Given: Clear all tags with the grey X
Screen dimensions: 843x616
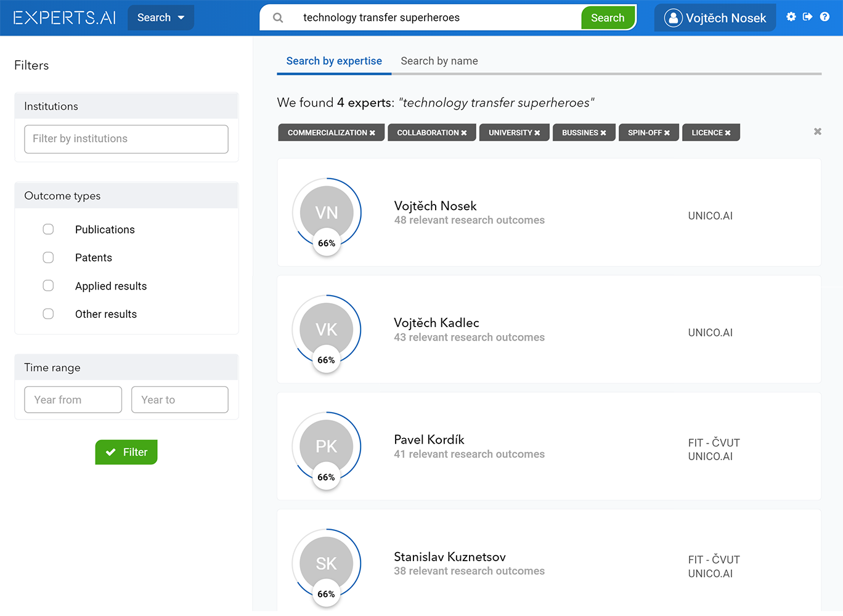Looking at the screenshot, I should point(818,131).
